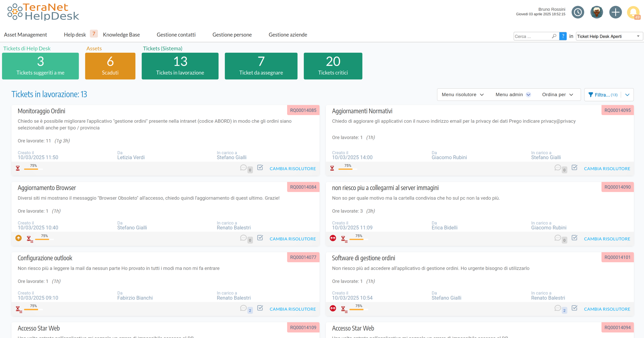Click hourglass icon on Aggiornamenti Normativi ticket

point(332,168)
